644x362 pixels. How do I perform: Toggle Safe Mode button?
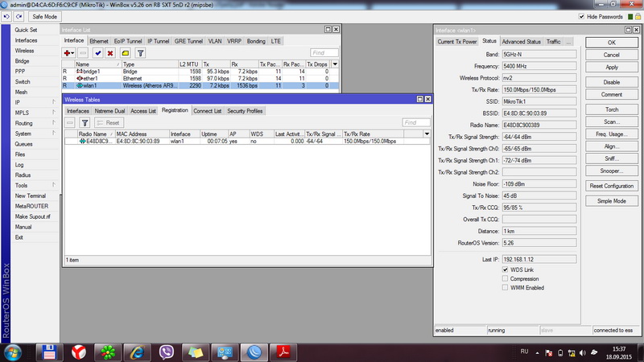(x=45, y=17)
